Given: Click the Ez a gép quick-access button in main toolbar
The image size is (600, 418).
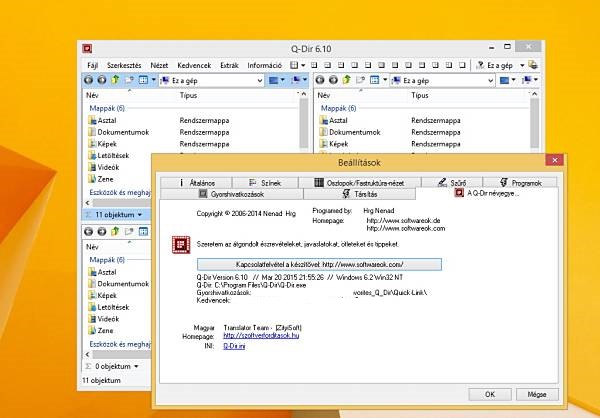Looking at the screenshot, I should click(x=495, y=65).
